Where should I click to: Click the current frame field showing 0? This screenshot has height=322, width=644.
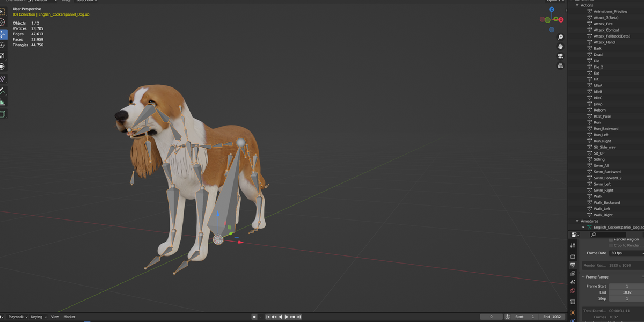(492, 317)
